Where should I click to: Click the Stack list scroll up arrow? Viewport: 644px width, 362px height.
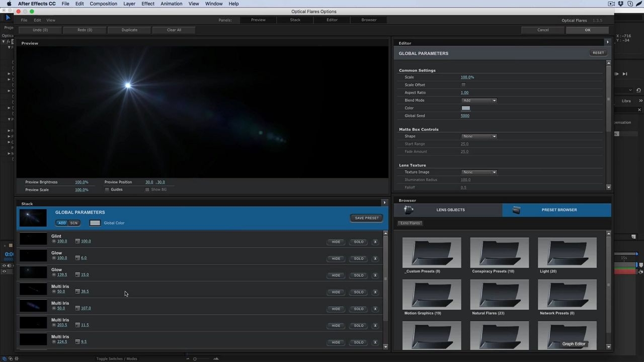coord(386,233)
